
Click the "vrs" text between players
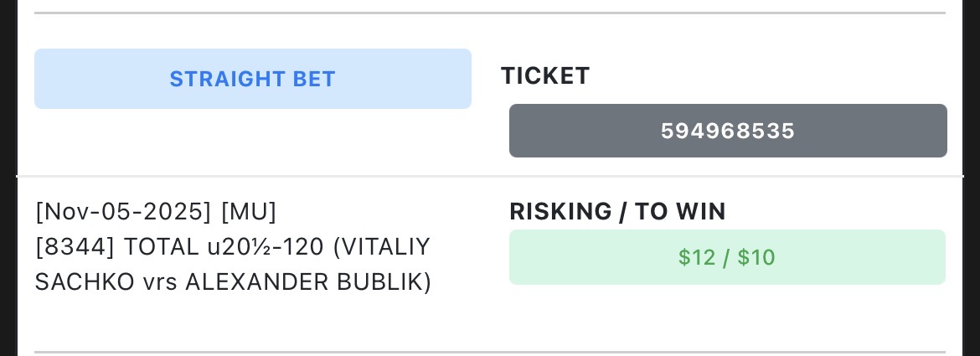(x=160, y=282)
